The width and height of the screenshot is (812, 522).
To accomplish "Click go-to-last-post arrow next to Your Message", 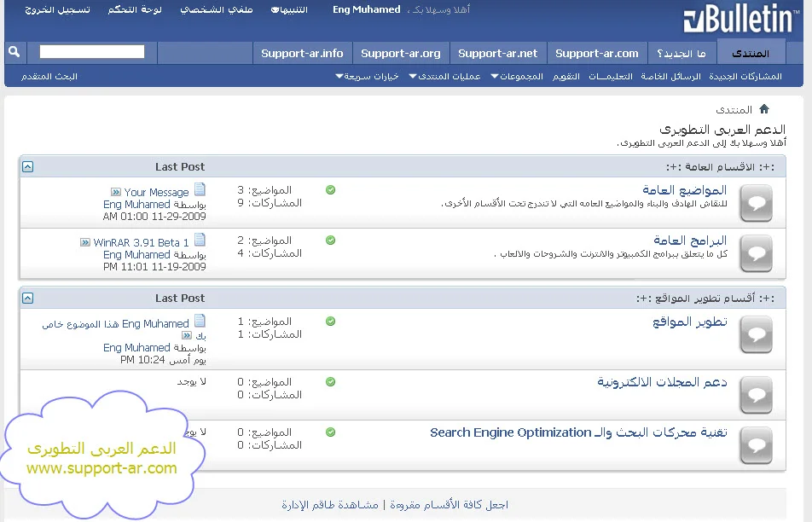I will click(116, 193).
